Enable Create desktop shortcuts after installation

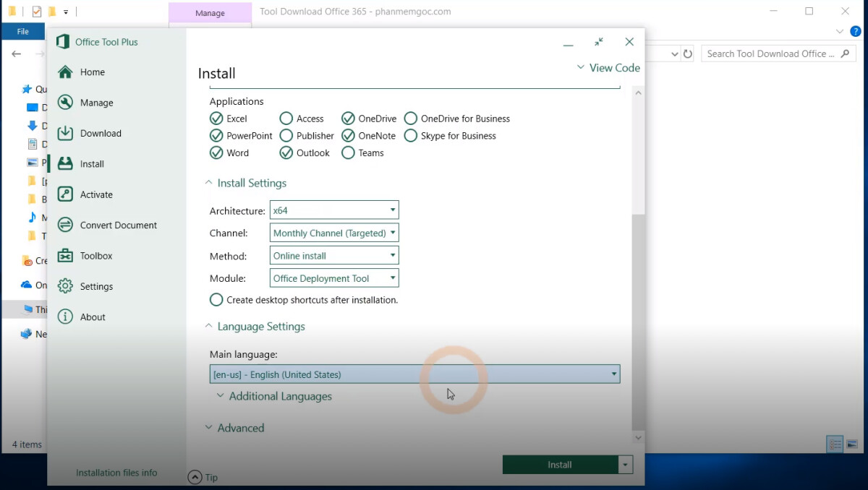click(x=216, y=299)
